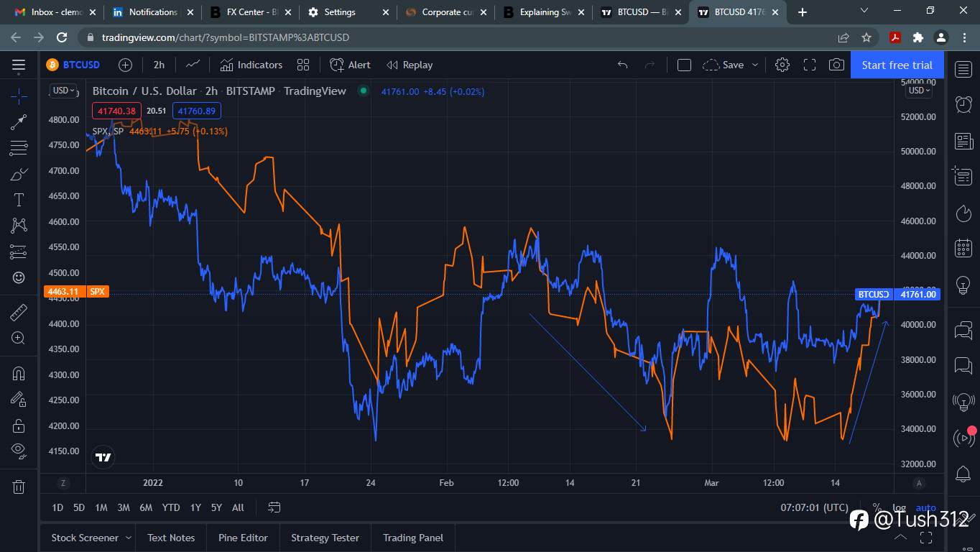Select the 5Y date range

click(x=216, y=507)
